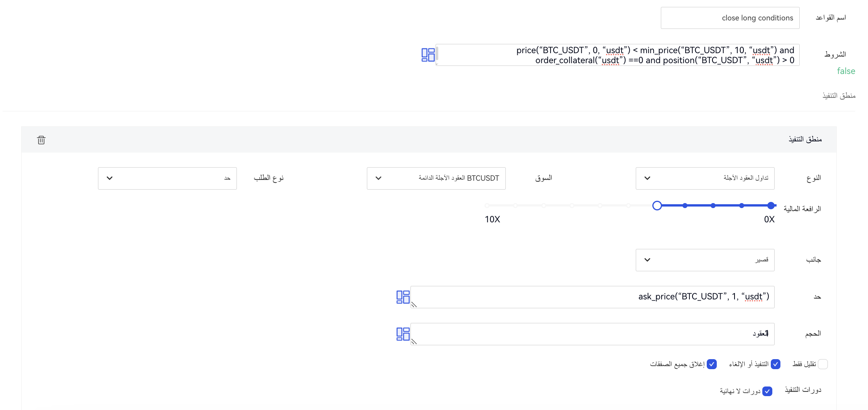Open the expression builder beside the conditions field

[x=428, y=55]
